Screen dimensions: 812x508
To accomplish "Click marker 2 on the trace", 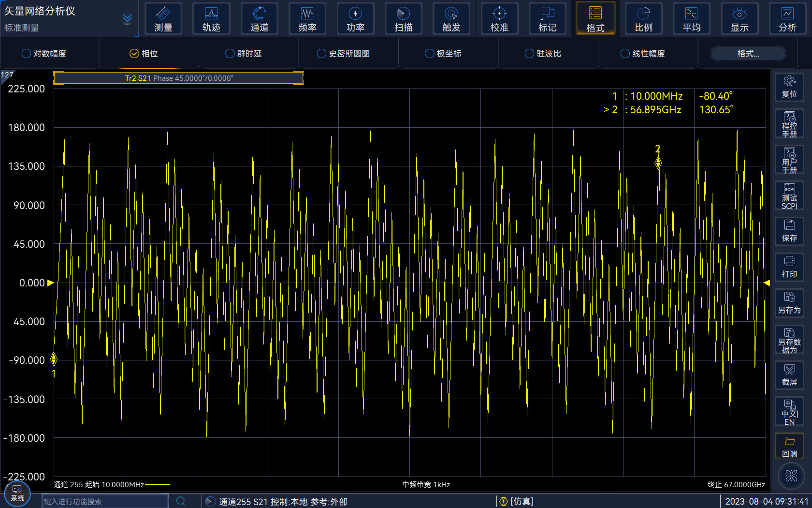I will click(658, 163).
